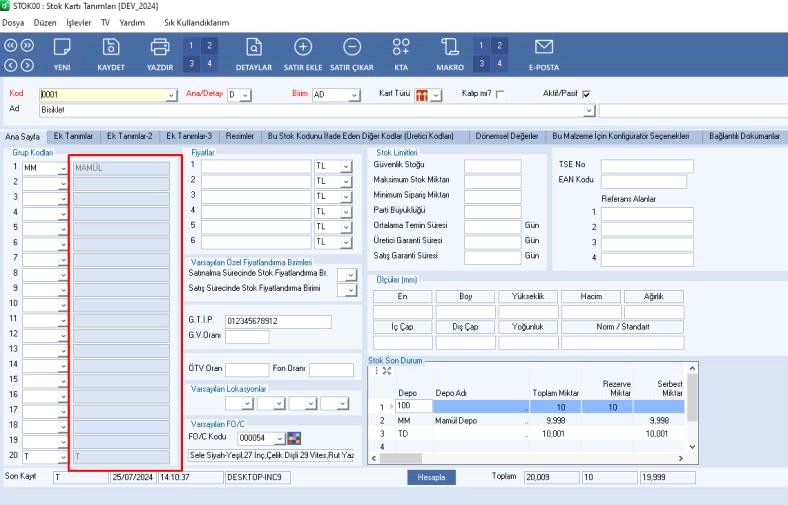The image size is (788, 505).
Task: Open the KTA toolbar icon
Action: click(401, 47)
